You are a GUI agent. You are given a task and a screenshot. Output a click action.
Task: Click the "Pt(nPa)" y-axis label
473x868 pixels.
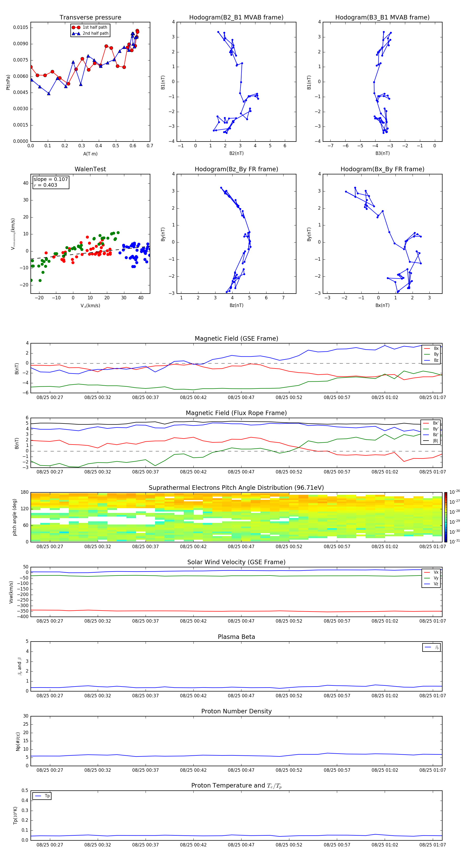(8, 82)
